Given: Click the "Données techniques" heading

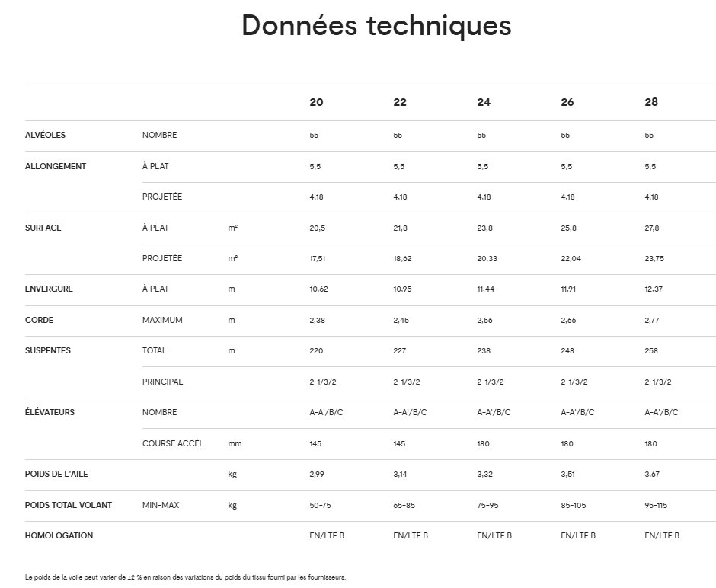Looking at the screenshot, I should pos(376,25).
